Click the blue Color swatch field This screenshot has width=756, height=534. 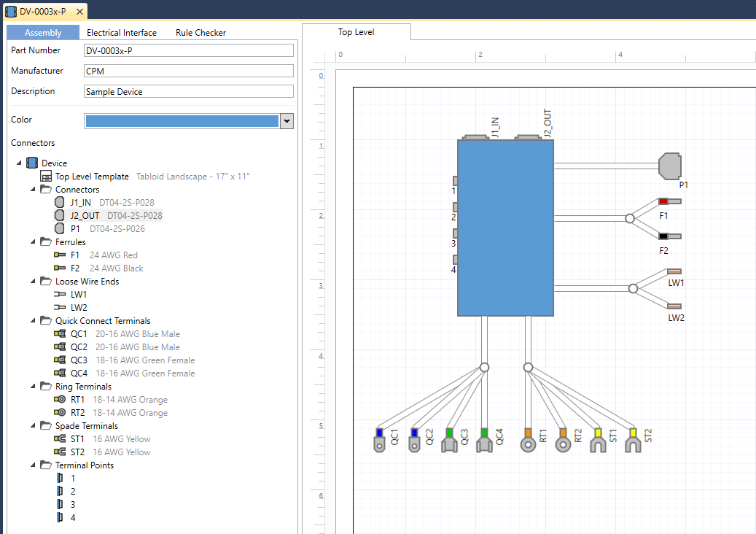tap(182, 121)
